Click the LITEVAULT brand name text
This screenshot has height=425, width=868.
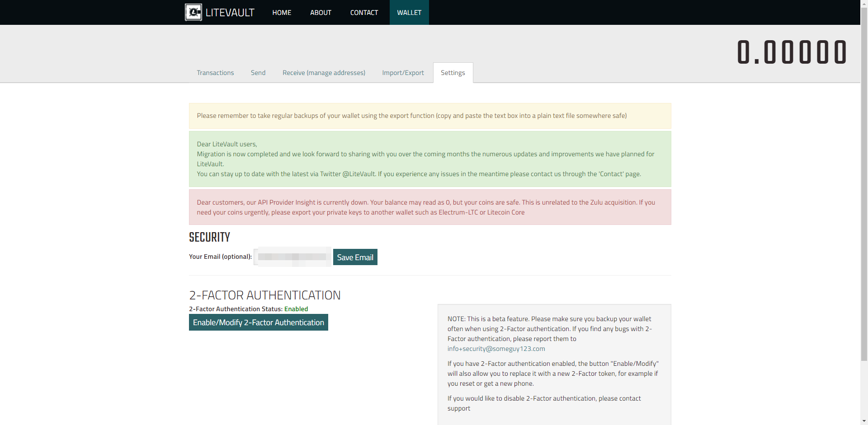230,13
